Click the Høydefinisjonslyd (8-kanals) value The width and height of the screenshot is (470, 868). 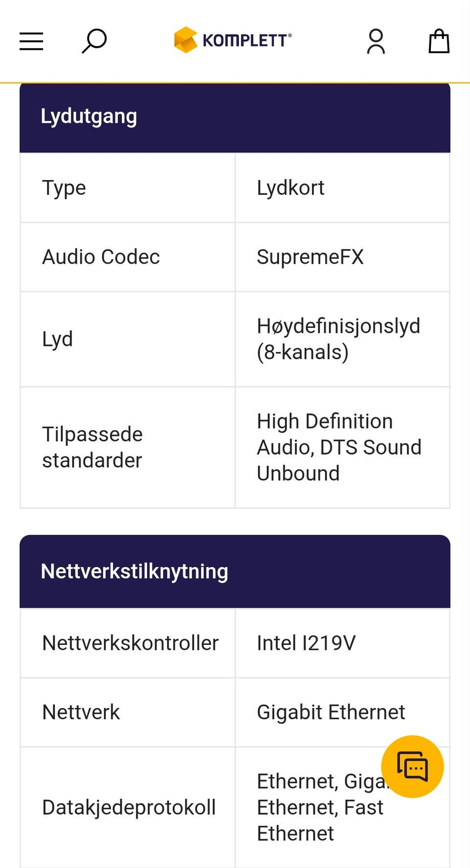[x=338, y=339]
